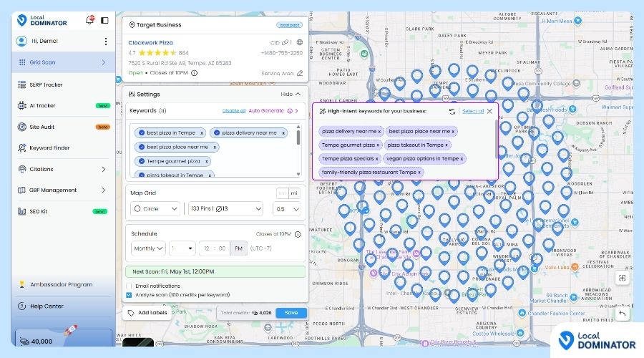Click the Grid Scan chevron arrow

coord(104,62)
